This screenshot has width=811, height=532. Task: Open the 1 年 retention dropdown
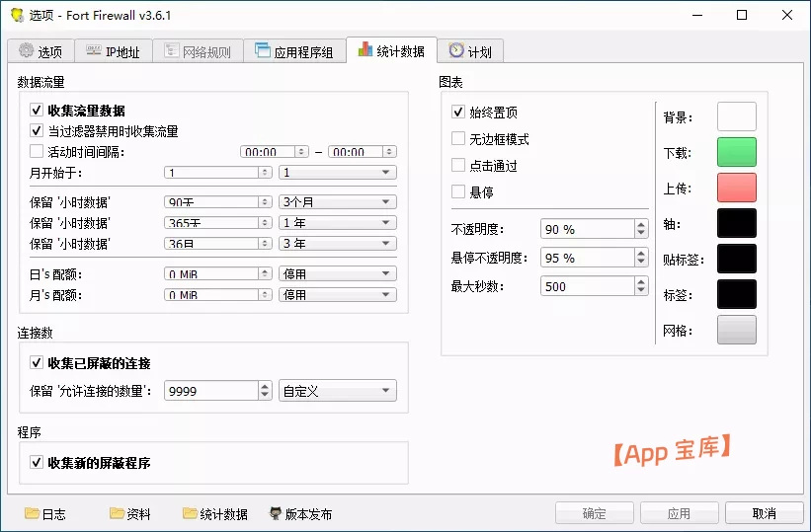click(338, 222)
